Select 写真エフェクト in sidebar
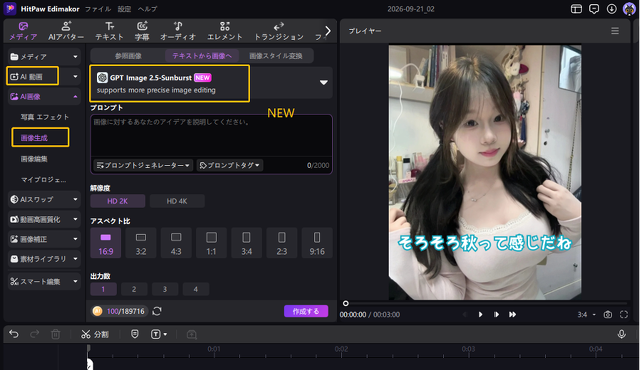This screenshot has height=370, width=640. click(44, 117)
